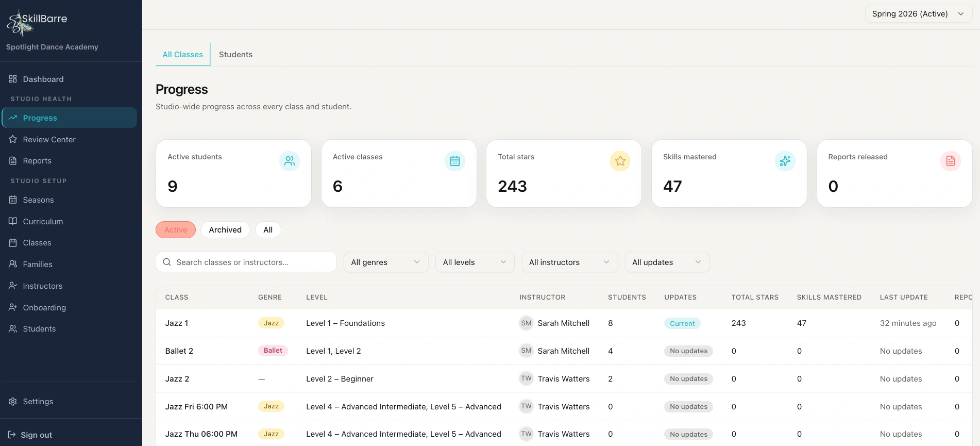Image resolution: width=980 pixels, height=446 pixels.
Task: Open the Jazz Thu 06:00 PM class
Action: click(x=201, y=434)
